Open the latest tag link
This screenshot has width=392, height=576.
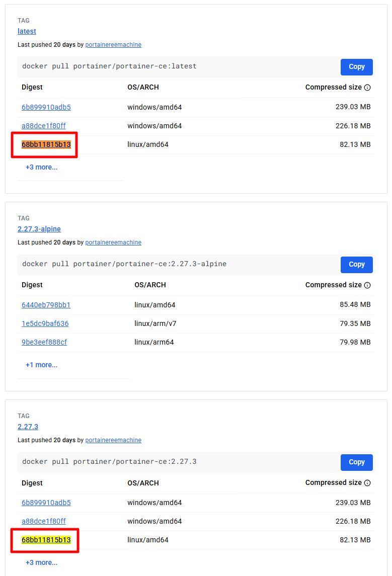click(27, 31)
